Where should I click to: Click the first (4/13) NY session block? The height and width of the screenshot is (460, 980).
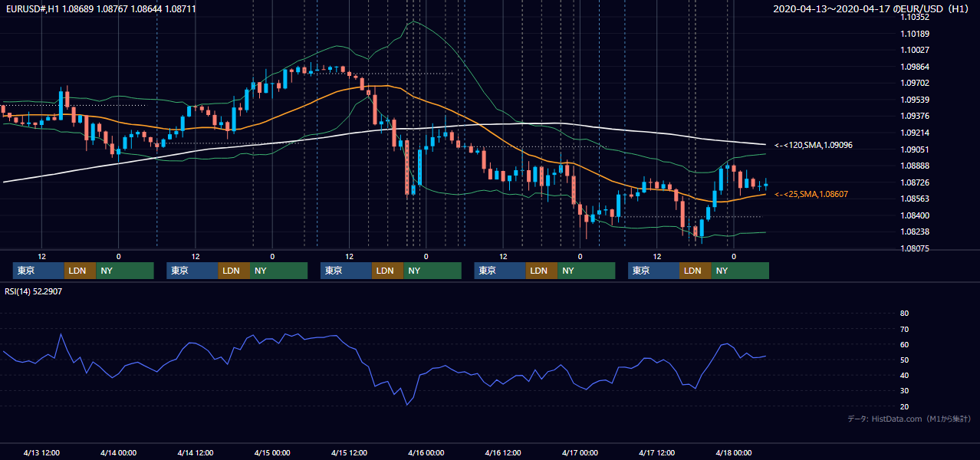coord(125,271)
